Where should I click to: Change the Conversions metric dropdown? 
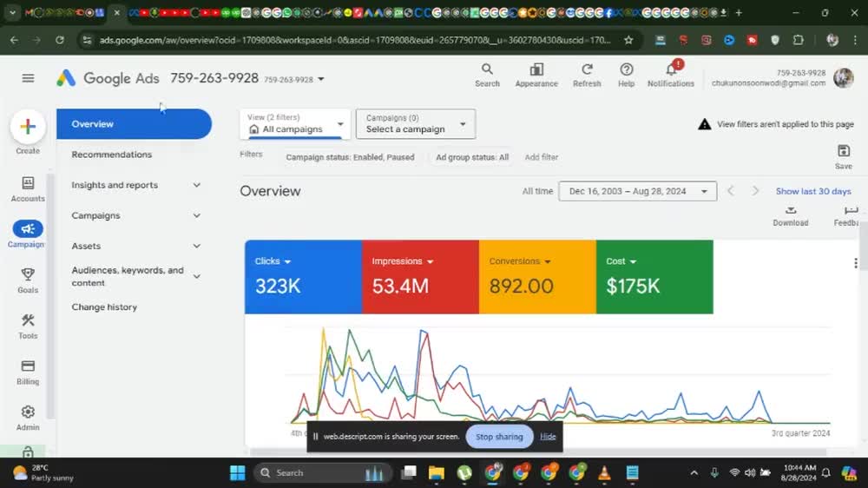point(520,260)
